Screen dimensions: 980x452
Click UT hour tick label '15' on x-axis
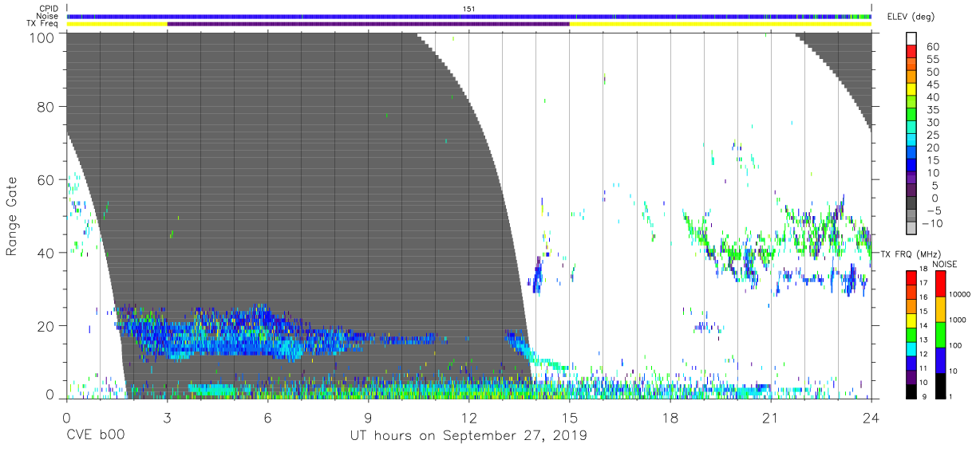click(x=569, y=418)
